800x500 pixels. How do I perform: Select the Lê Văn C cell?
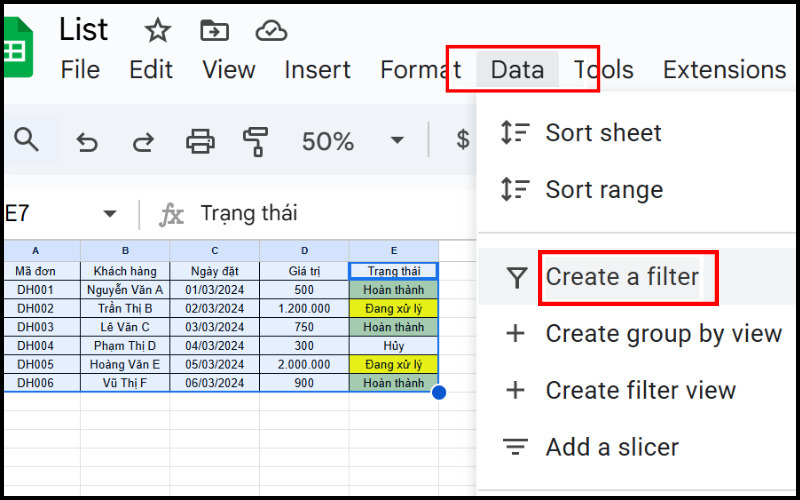[125, 327]
